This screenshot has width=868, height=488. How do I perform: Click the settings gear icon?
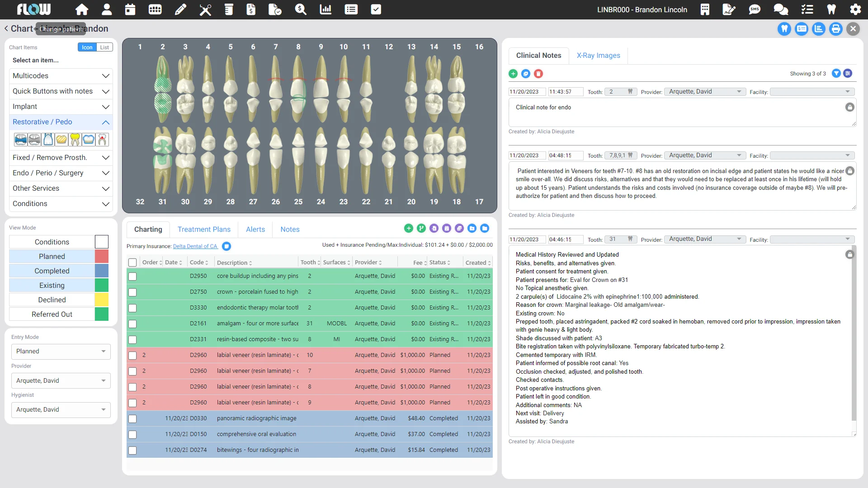click(855, 9)
